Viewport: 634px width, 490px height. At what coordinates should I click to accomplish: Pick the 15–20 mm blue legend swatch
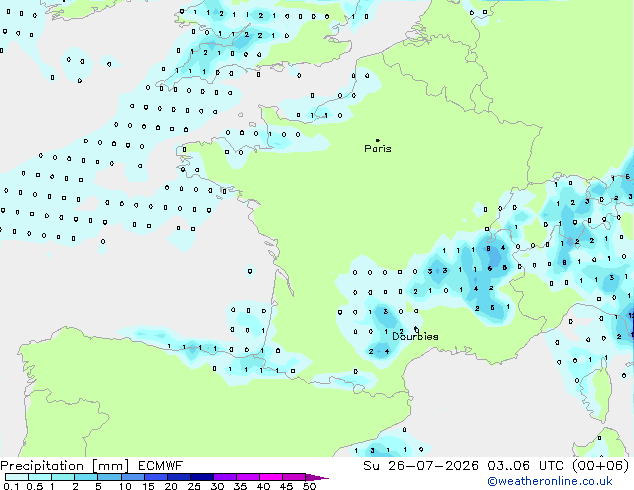pos(155,477)
